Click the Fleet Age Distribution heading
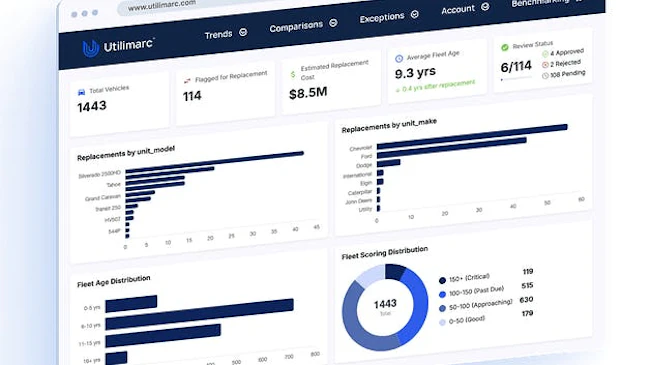650x365 pixels. (x=114, y=282)
